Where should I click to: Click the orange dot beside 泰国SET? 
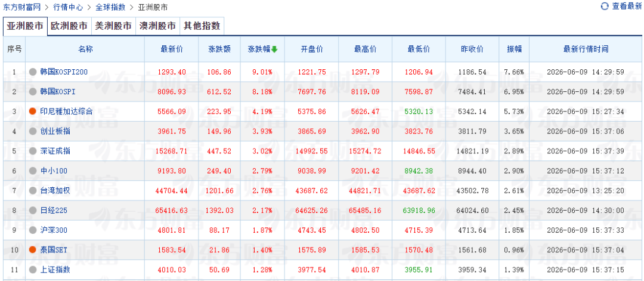tap(33, 250)
